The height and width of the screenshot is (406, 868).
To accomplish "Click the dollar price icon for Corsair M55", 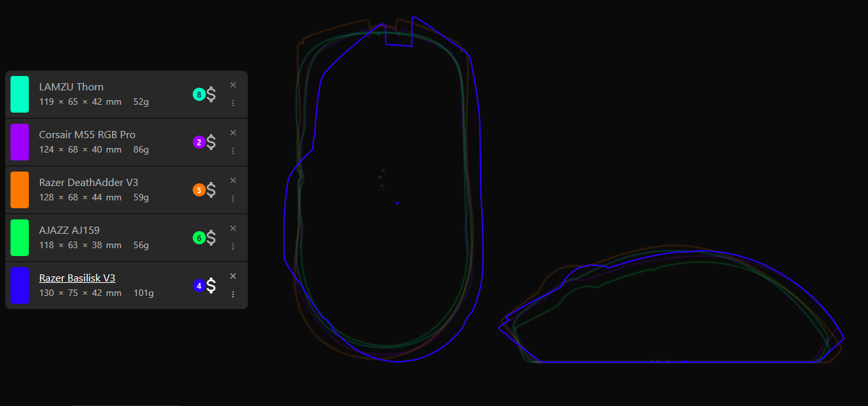I will coord(211,142).
